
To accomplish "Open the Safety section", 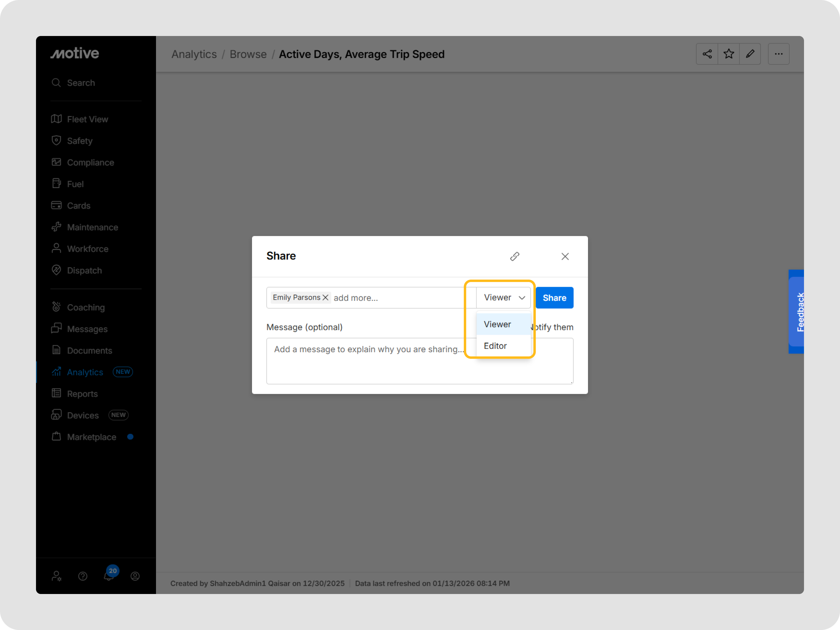I will click(x=80, y=140).
